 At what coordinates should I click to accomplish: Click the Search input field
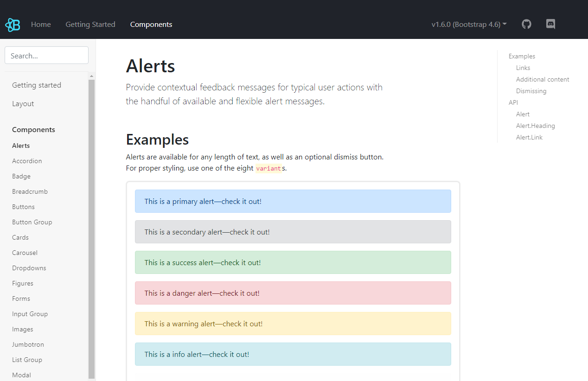[x=46, y=55]
